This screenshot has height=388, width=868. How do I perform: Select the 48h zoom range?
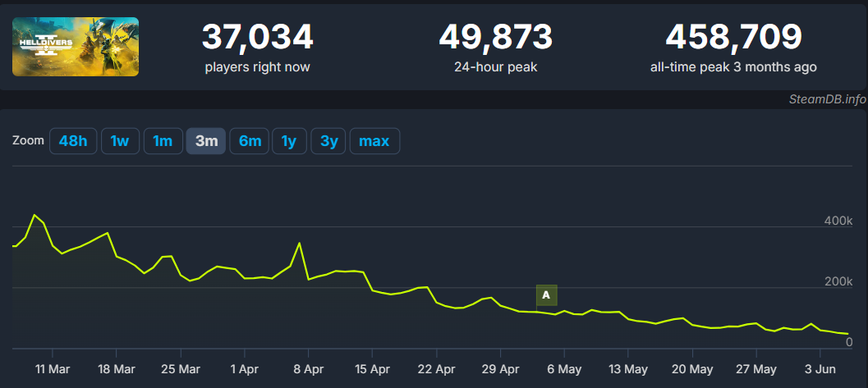72,141
